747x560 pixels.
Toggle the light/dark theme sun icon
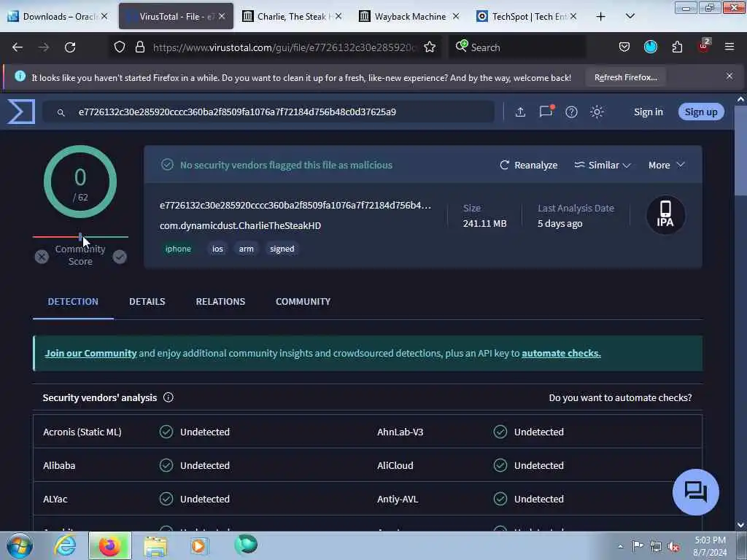click(x=597, y=112)
